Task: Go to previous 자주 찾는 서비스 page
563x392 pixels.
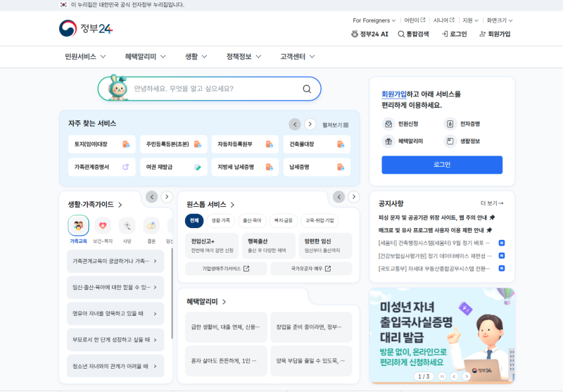Action: (295, 124)
